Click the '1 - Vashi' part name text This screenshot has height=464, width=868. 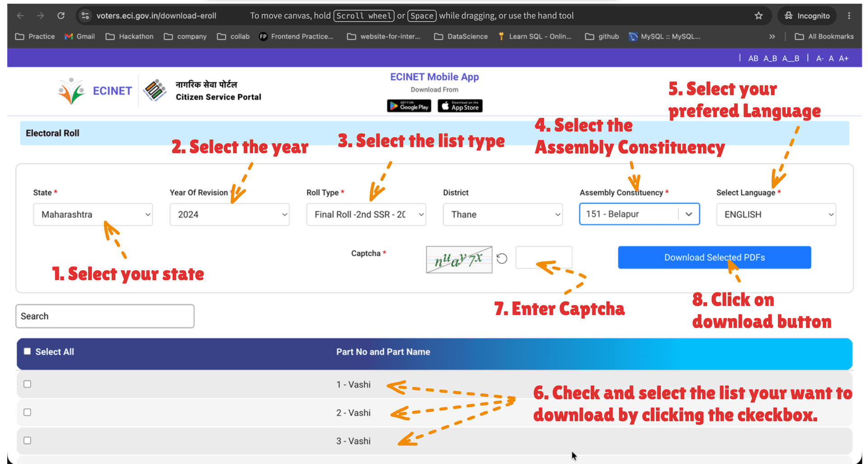coord(353,384)
